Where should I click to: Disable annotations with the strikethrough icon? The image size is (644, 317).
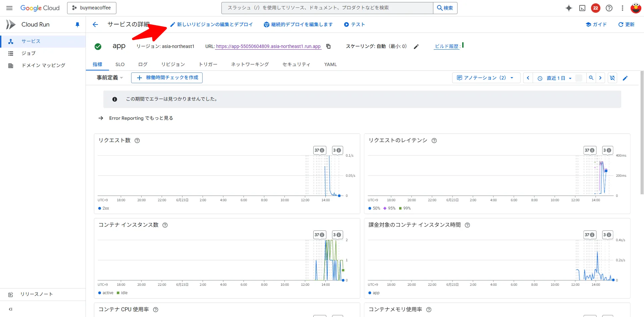click(x=612, y=78)
